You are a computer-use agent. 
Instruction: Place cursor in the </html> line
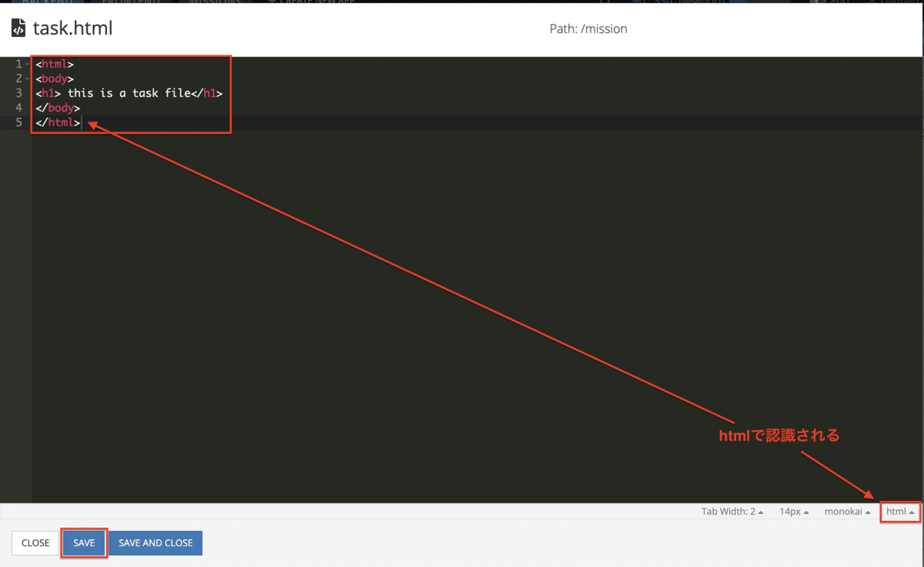point(58,123)
